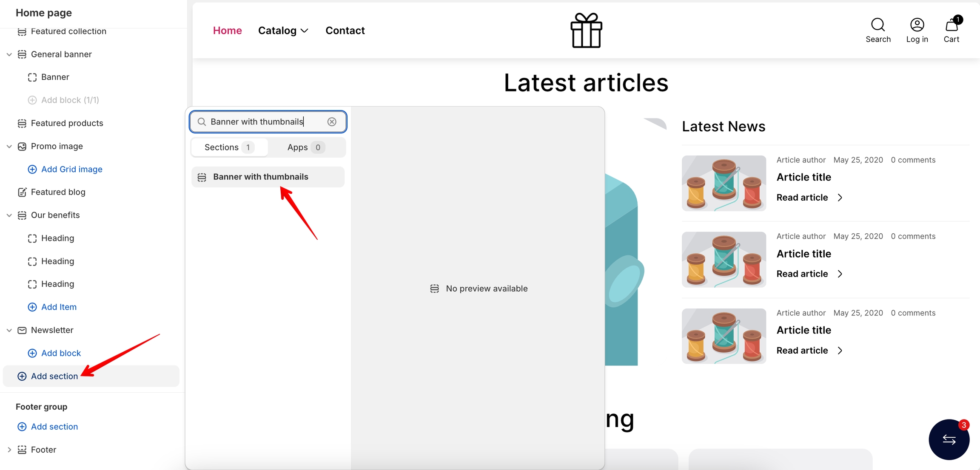Click the gift box store logo
This screenshot has height=470, width=980.
(x=586, y=31)
